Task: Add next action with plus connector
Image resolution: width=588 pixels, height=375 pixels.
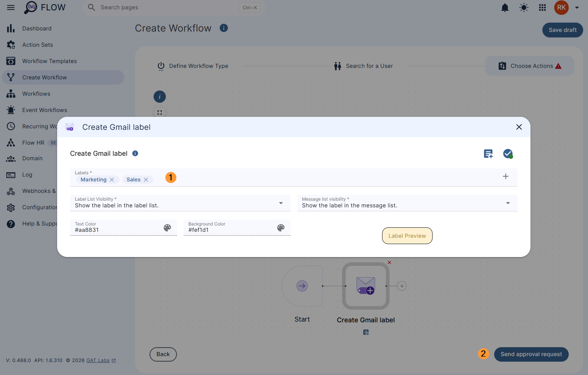Action: pyautogui.click(x=402, y=286)
